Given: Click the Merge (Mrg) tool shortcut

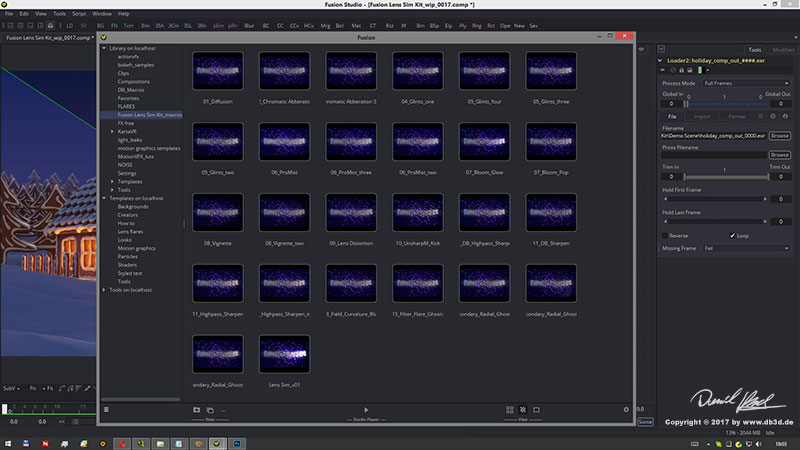Looking at the screenshot, I should click(x=325, y=26).
